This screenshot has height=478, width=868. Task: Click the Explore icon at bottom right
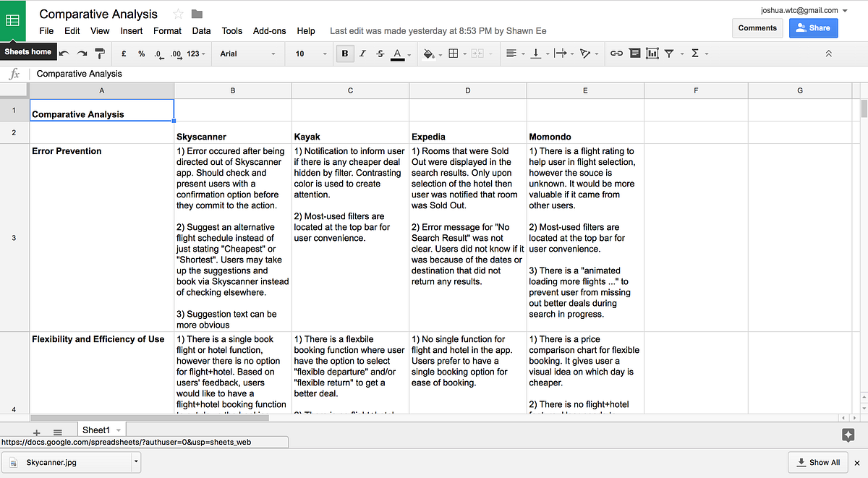tap(848, 435)
